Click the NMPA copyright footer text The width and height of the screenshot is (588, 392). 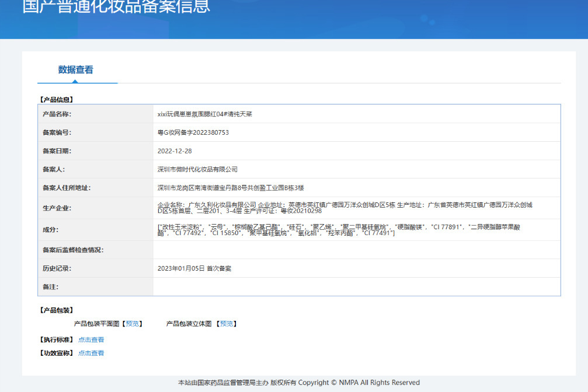(299, 383)
